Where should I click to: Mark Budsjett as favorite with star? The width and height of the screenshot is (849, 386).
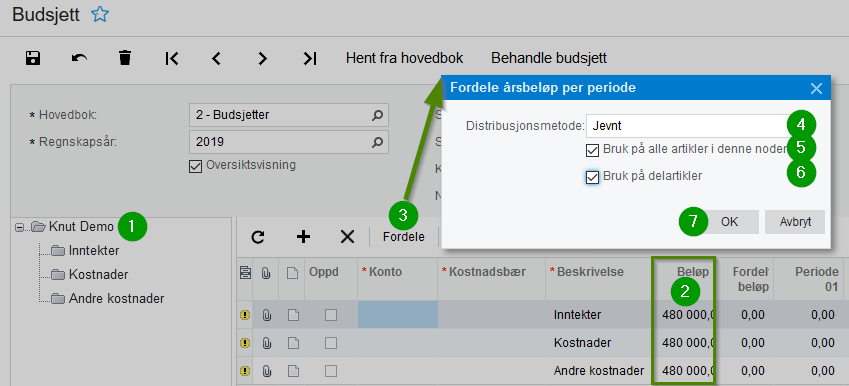[100, 15]
